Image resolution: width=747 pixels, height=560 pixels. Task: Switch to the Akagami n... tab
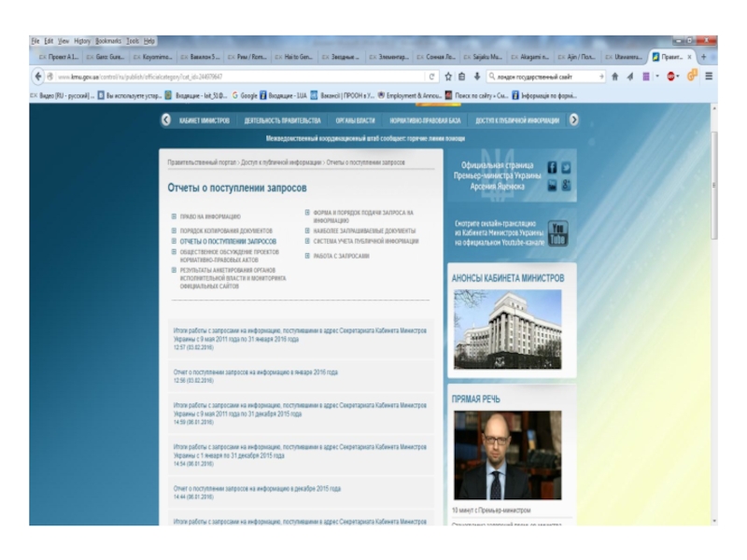coord(529,57)
